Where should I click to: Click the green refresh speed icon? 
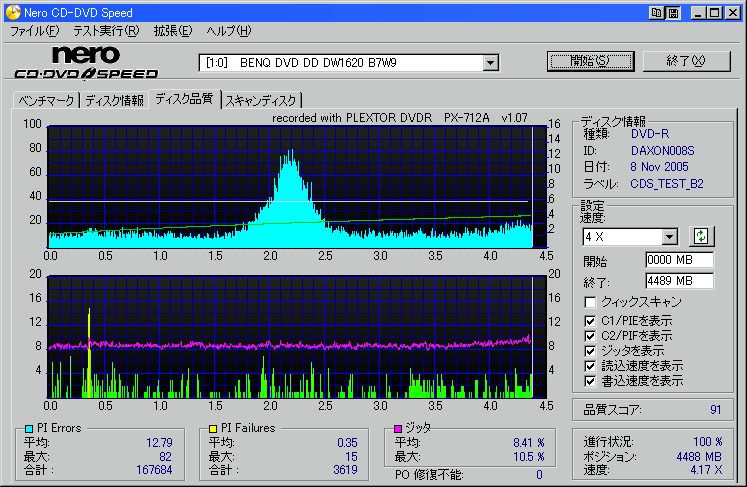click(x=701, y=236)
